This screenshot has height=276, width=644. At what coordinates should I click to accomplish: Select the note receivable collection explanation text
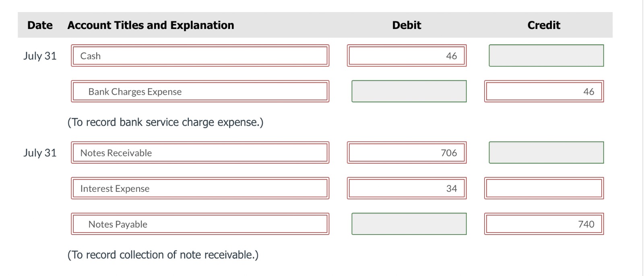163,255
